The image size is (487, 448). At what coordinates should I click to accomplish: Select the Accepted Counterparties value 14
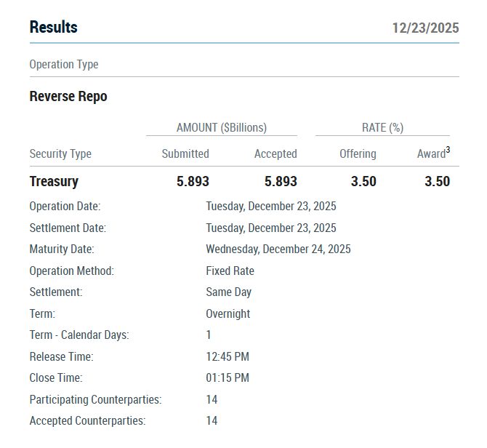[x=212, y=421]
